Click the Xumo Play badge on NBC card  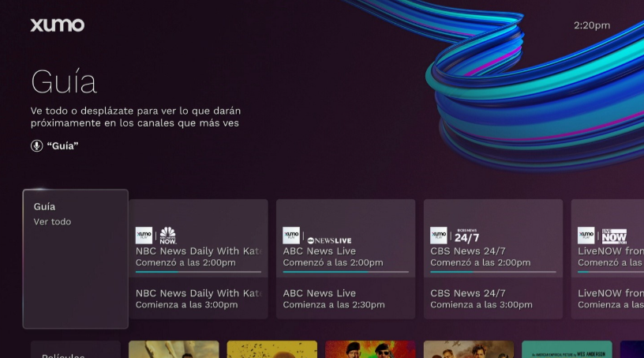click(144, 236)
